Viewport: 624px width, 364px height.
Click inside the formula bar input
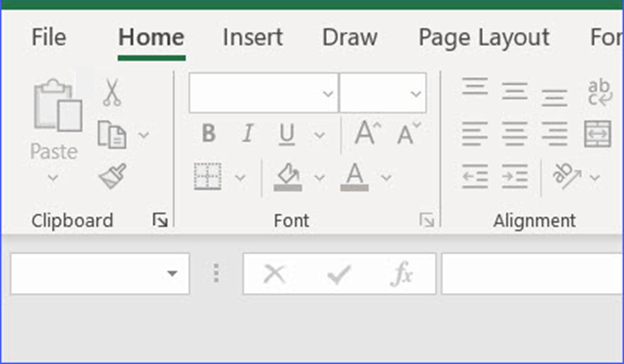[x=530, y=274]
